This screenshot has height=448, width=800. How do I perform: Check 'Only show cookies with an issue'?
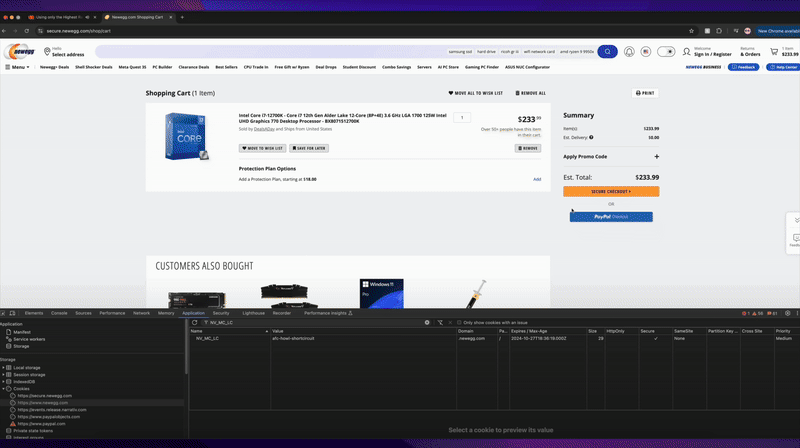point(458,323)
